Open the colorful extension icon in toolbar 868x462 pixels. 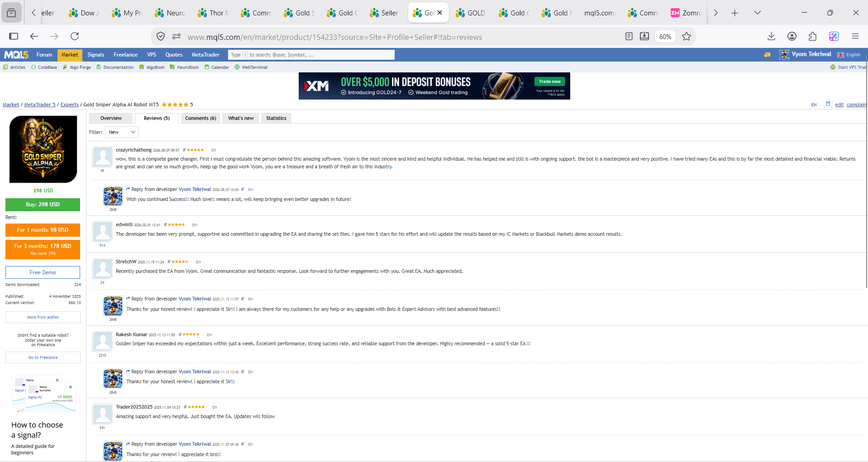coord(834,36)
